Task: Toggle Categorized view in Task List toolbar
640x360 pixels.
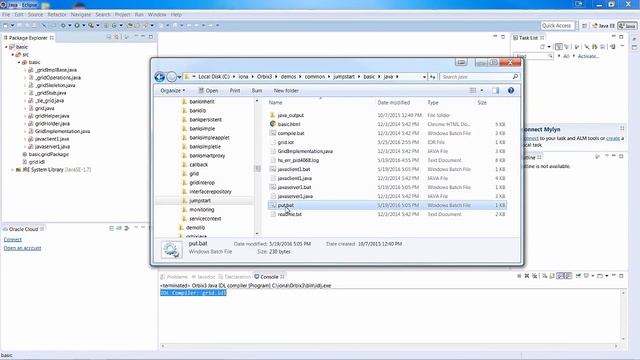Action: pyautogui.click(x=558, y=47)
